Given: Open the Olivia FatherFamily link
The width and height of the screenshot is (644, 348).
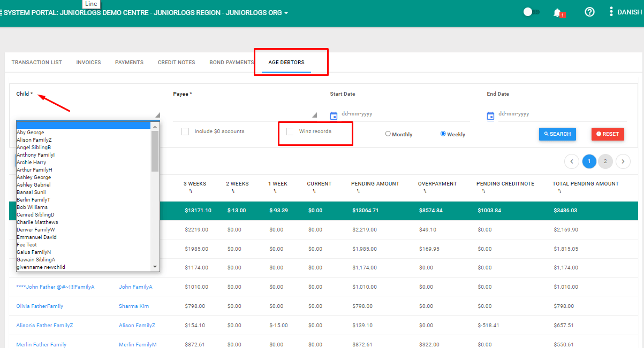Looking at the screenshot, I should click(x=40, y=306).
